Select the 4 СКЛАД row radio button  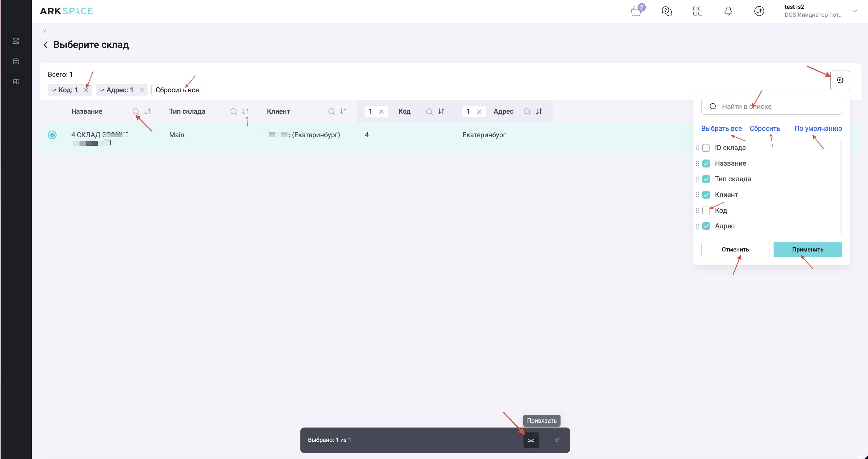pyautogui.click(x=52, y=135)
